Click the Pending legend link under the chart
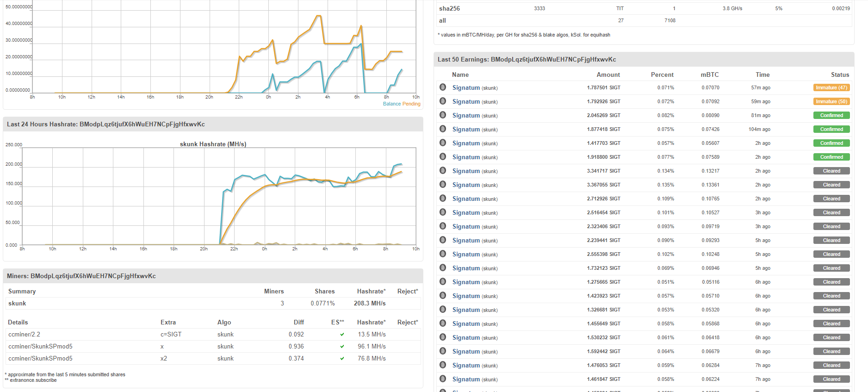Image resolution: width=868 pixels, height=392 pixels. click(411, 104)
